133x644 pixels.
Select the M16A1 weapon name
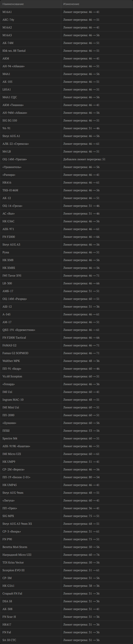7,12
